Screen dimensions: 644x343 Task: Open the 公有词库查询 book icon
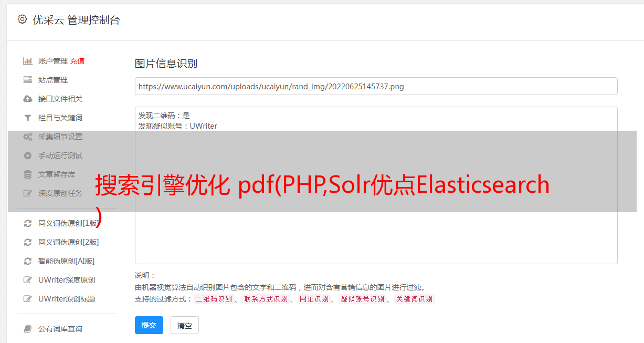[x=28, y=329]
